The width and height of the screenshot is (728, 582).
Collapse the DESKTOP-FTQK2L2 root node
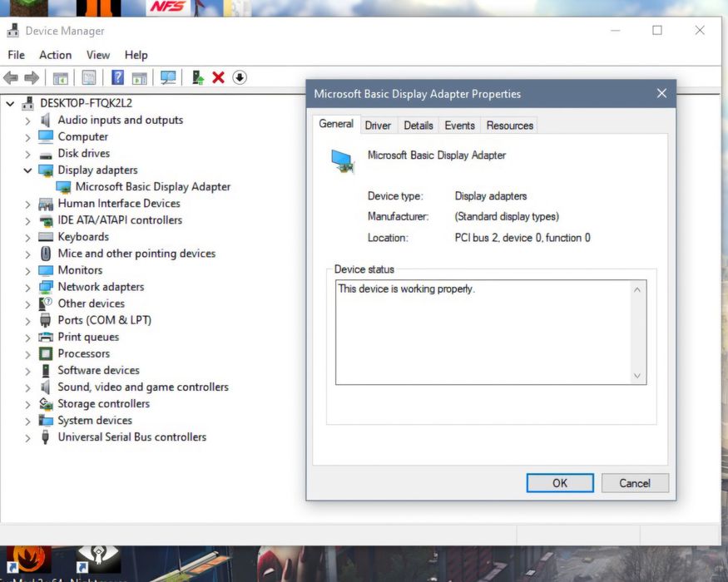[x=10, y=103]
